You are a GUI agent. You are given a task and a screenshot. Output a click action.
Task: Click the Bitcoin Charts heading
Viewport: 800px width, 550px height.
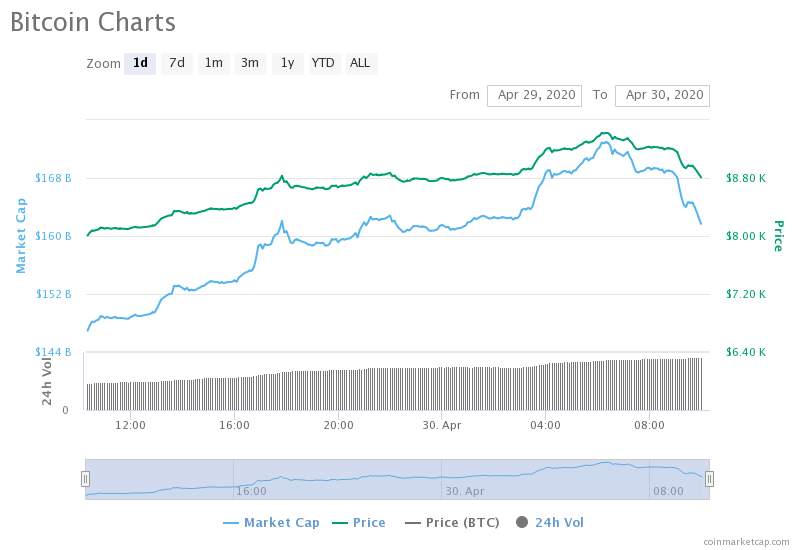pyautogui.click(x=93, y=22)
